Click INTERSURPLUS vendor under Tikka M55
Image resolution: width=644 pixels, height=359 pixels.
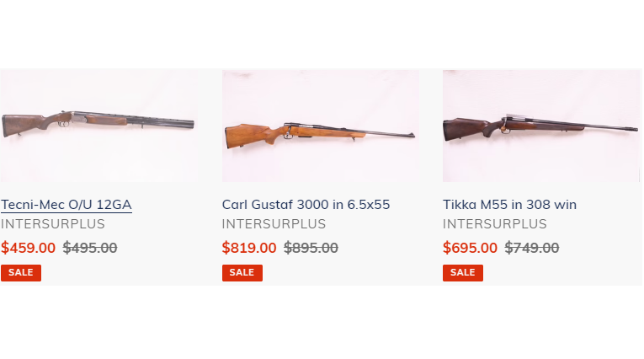(494, 224)
